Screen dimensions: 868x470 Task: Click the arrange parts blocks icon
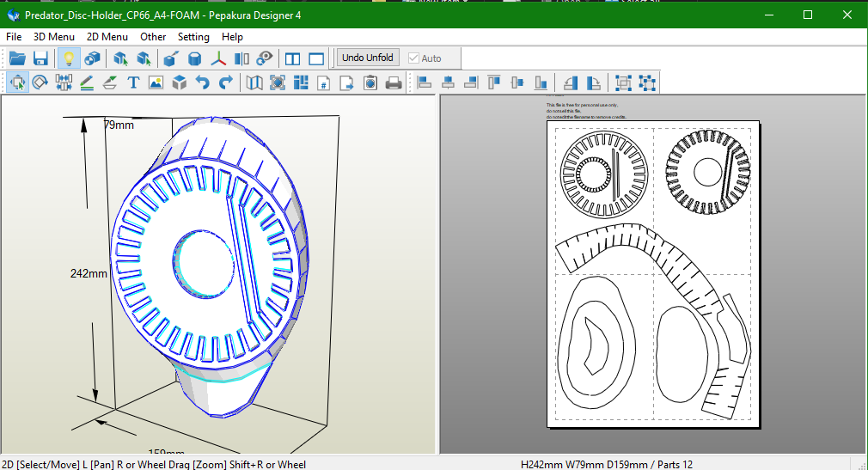pyautogui.click(x=301, y=82)
